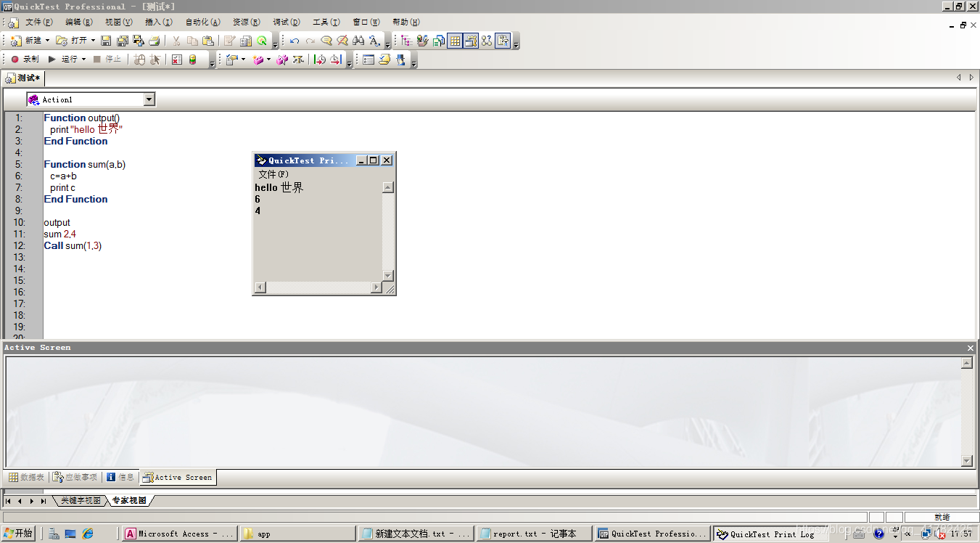Close the Active Screen panel
980x543 pixels.
click(x=971, y=348)
